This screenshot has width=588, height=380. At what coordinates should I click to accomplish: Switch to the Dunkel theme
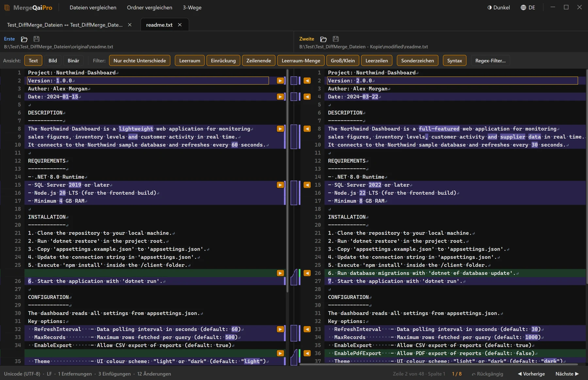pos(498,8)
